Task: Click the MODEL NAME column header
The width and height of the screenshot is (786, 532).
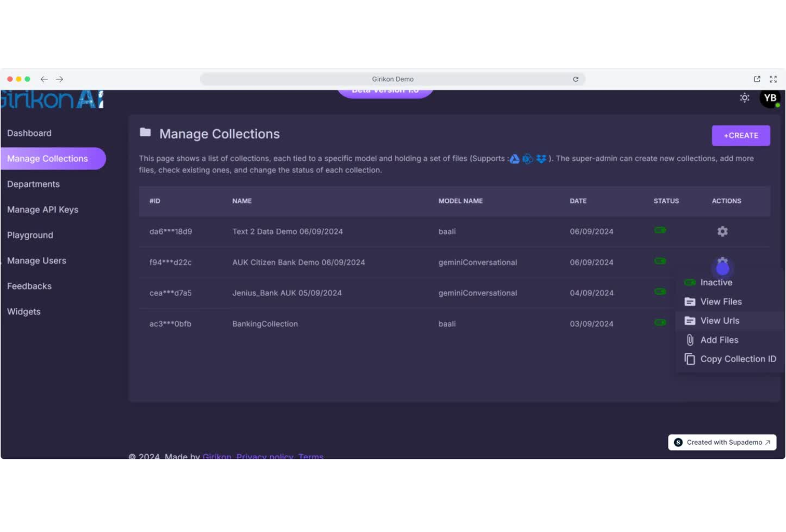Action: click(x=460, y=201)
